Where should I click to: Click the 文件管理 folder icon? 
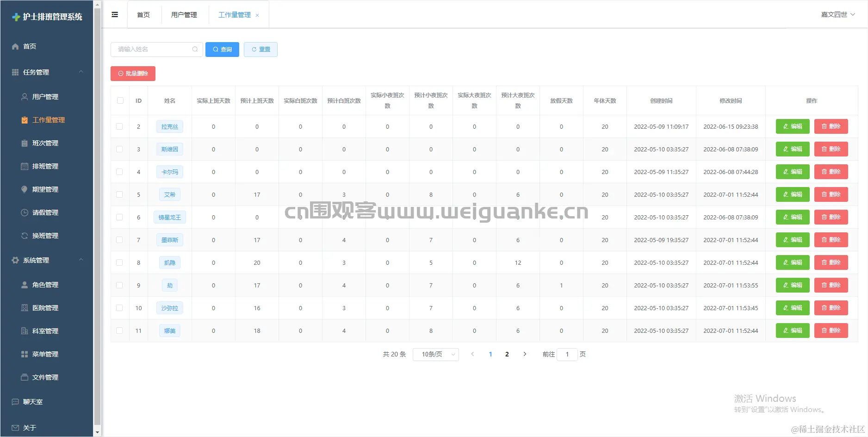pyautogui.click(x=25, y=377)
